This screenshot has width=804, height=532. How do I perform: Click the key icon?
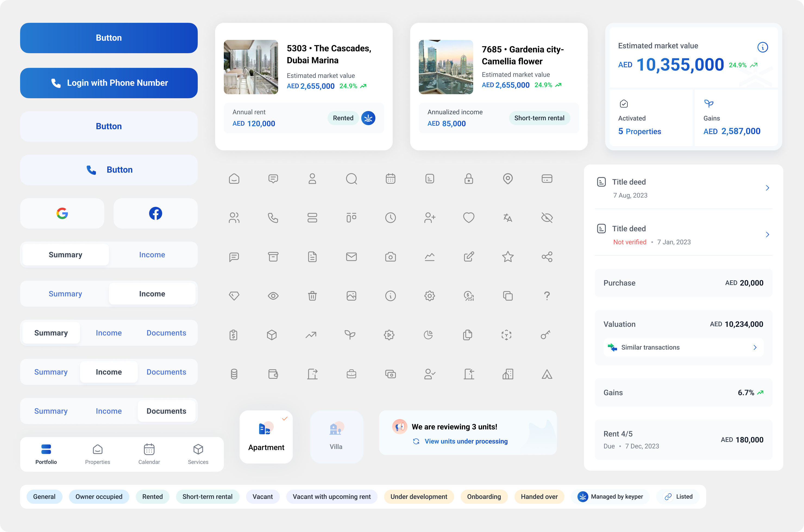(546, 335)
